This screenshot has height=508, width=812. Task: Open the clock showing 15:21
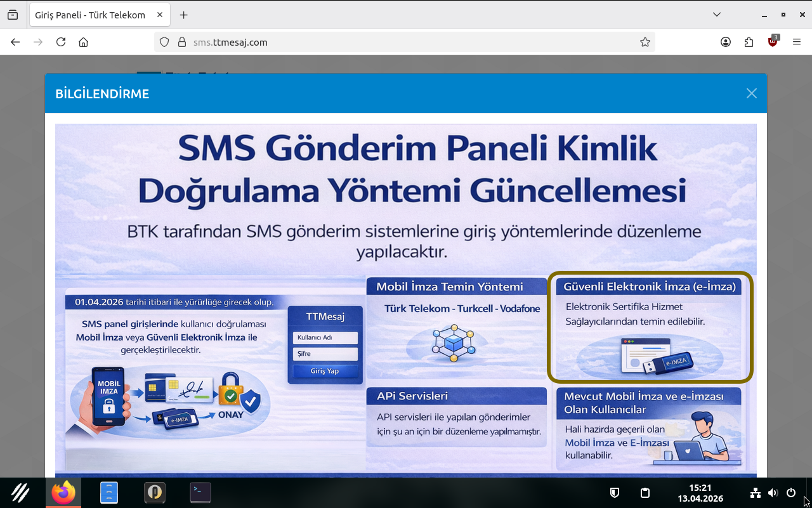700,493
